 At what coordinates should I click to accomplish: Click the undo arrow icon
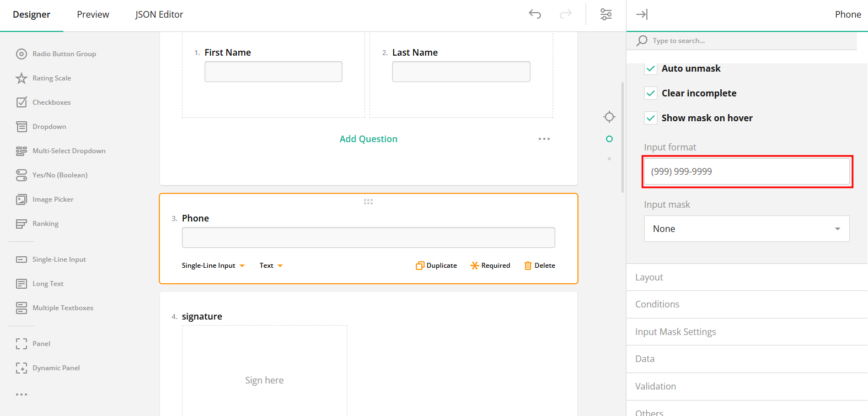[x=534, y=14]
